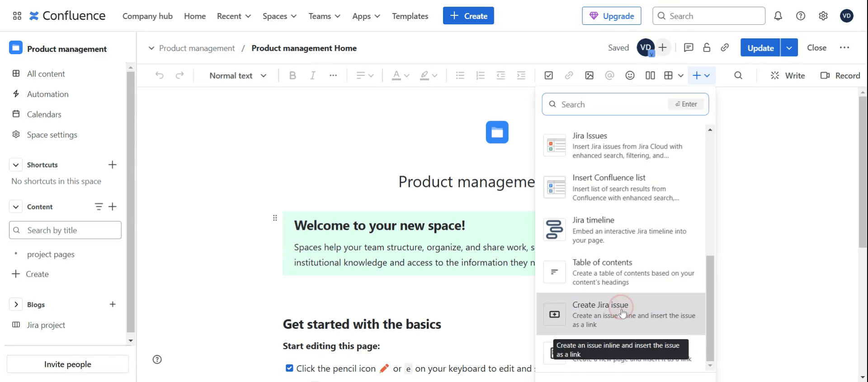The image size is (868, 382).
Task: Copy page link icon
Action: click(x=725, y=47)
